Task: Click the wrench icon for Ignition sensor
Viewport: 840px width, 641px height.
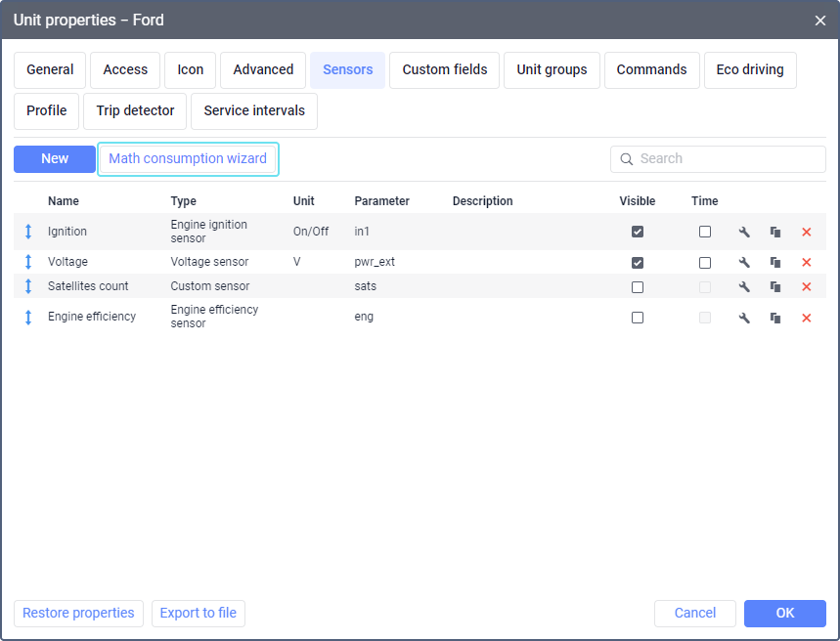Action: 744,232
